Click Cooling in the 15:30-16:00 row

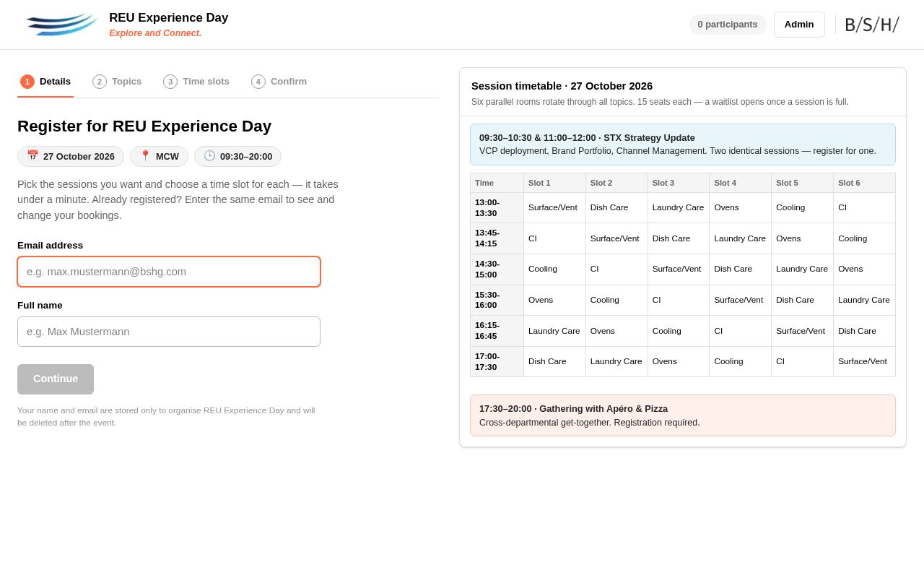[616, 301]
